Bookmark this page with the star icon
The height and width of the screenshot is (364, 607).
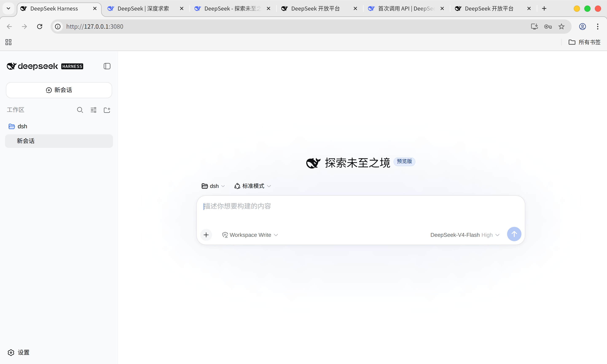pyautogui.click(x=561, y=27)
